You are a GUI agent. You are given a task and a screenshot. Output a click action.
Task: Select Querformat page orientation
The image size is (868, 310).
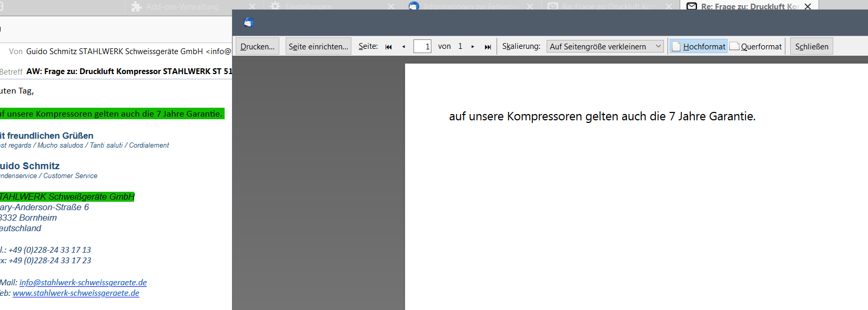point(756,47)
